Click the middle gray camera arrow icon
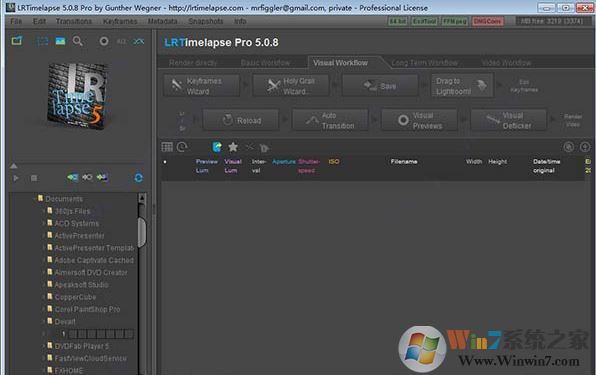This screenshot has width=596, height=375. (x=87, y=177)
